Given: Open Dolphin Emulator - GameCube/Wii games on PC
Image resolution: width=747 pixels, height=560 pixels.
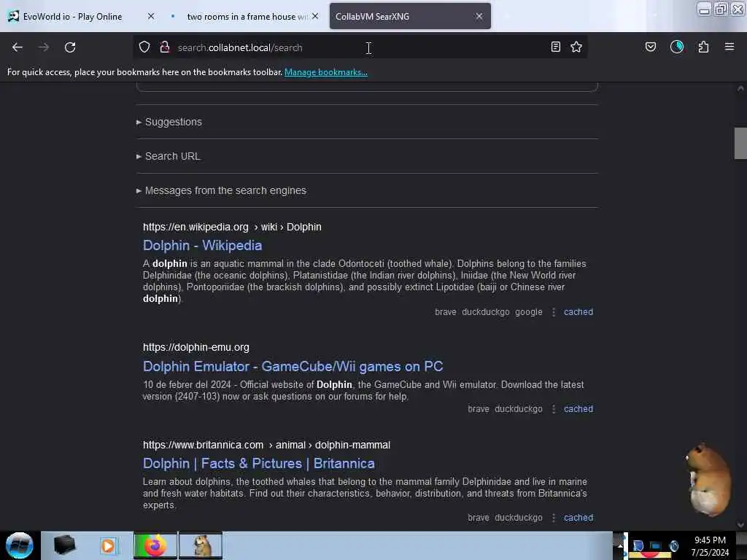Looking at the screenshot, I should [293, 367].
